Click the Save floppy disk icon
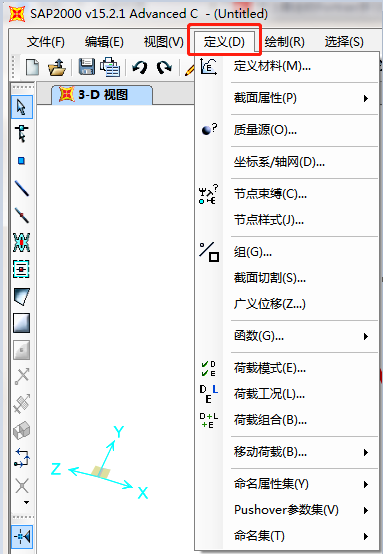383x554 pixels. tap(87, 66)
